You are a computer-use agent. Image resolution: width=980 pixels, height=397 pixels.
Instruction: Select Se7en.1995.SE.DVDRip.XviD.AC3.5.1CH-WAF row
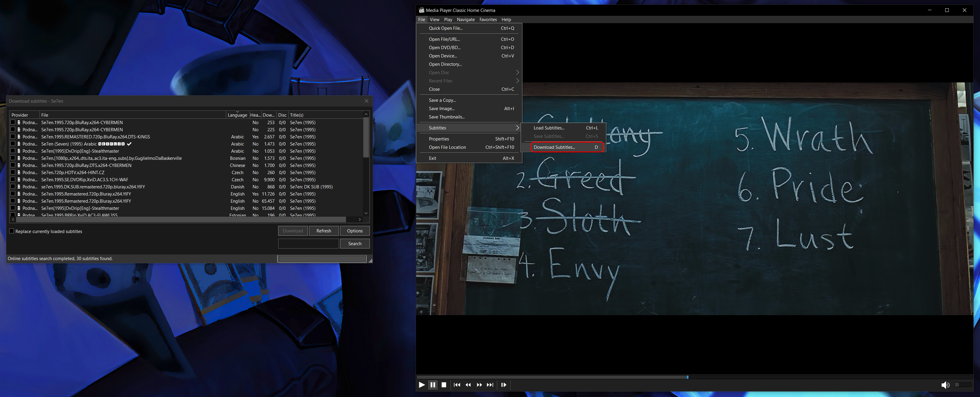(187, 180)
